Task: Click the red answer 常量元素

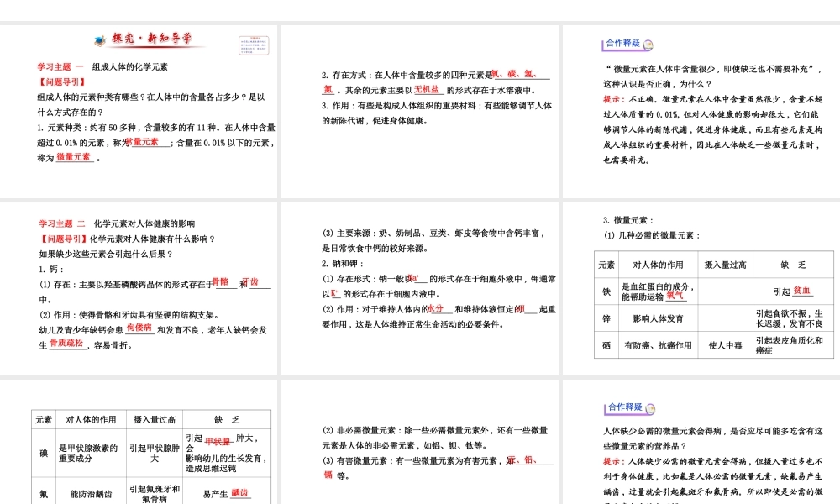Action: click(143, 142)
